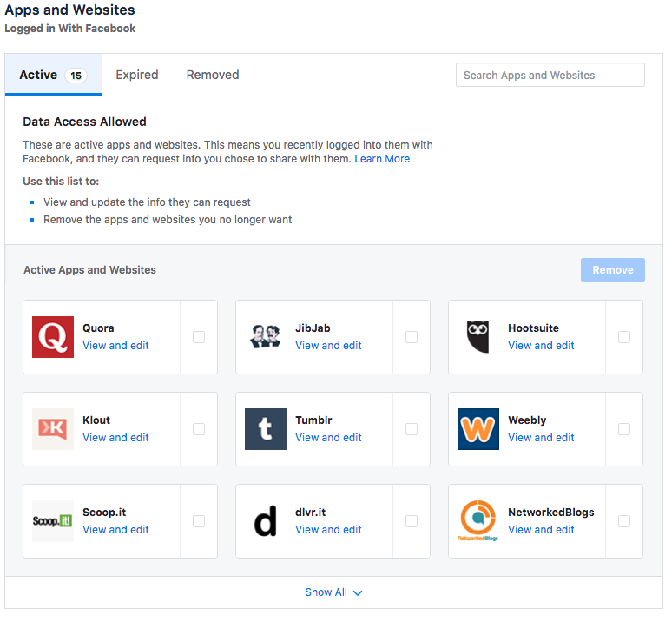Click the Quora logo icon
The width and height of the screenshot is (672, 622).
(53, 337)
